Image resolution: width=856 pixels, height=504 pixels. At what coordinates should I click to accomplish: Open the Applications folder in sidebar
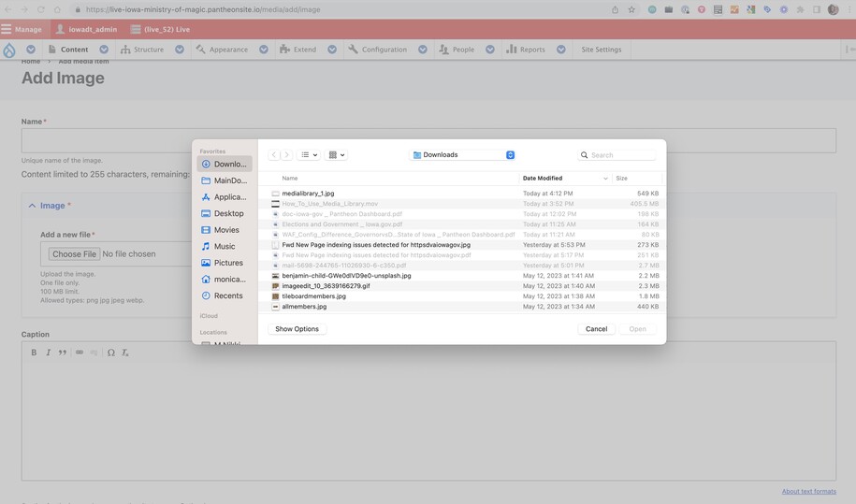click(x=225, y=197)
